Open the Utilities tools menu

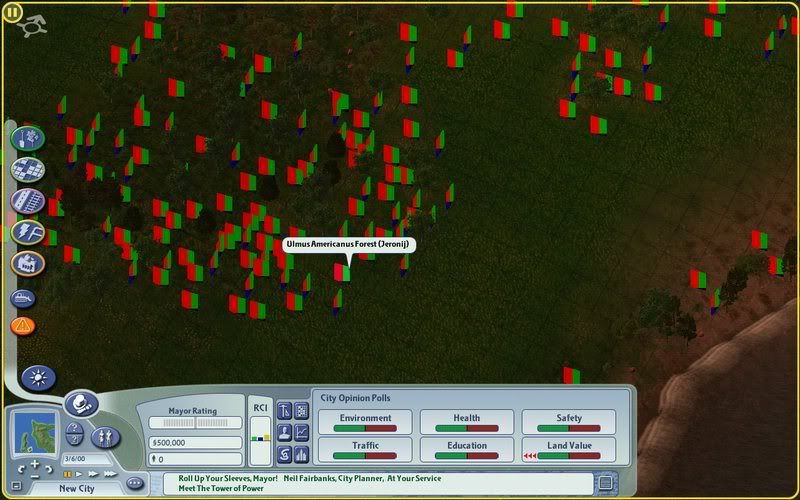28,232
